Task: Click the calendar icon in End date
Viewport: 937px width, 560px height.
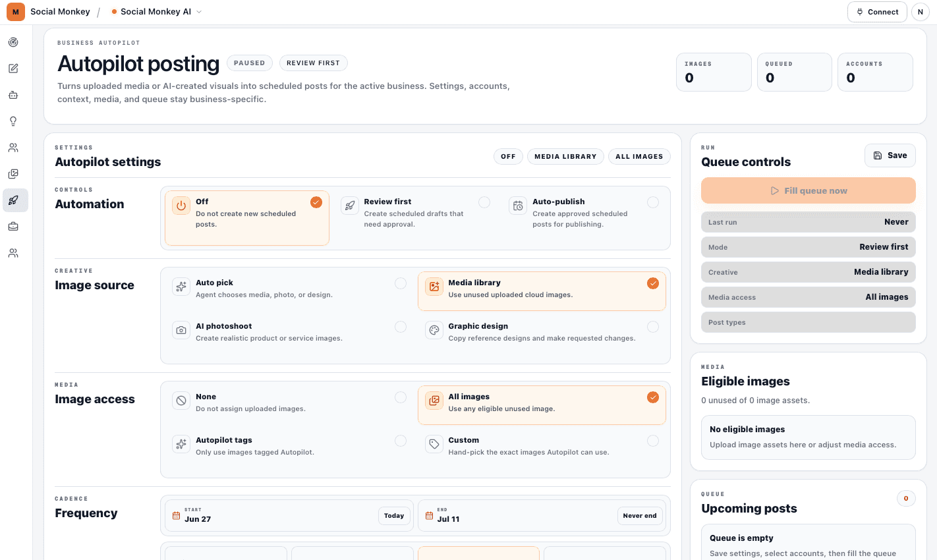Action: point(429,515)
